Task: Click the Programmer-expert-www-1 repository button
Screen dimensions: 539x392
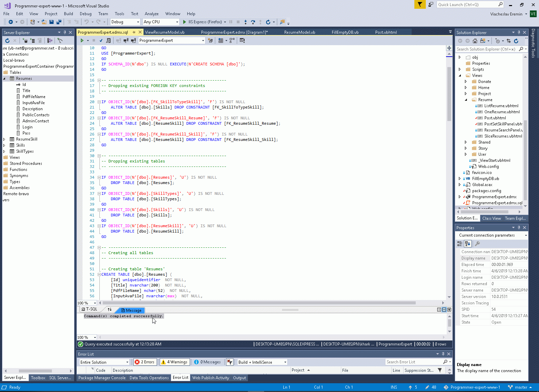Action: pyautogui.click(x=472, y=387)
